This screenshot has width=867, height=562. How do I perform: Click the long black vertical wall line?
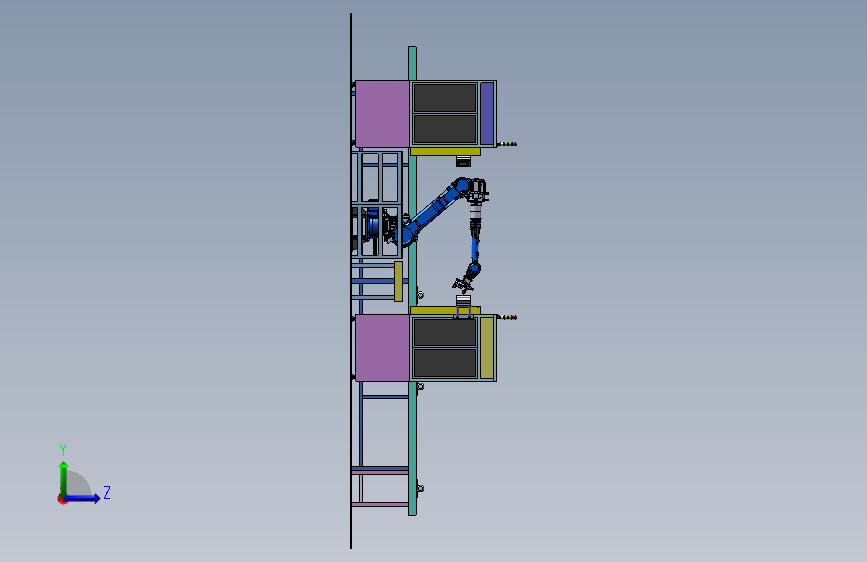coord(351,281)
